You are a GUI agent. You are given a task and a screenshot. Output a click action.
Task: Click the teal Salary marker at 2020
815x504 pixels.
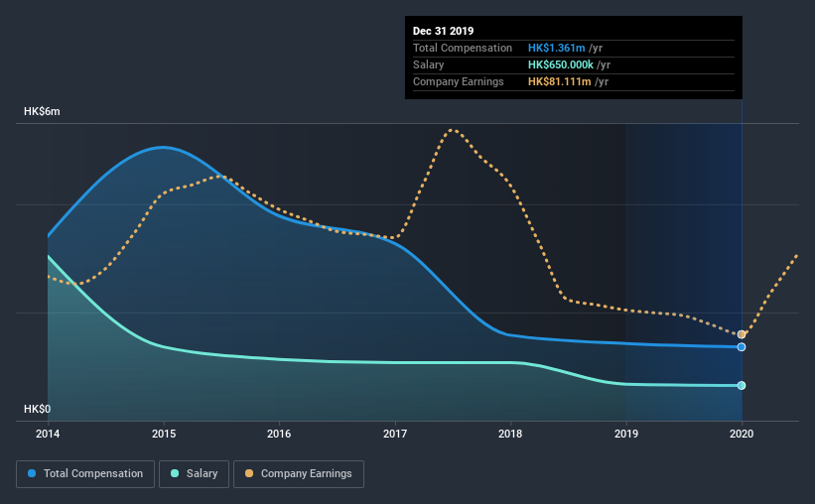point(742,386)
